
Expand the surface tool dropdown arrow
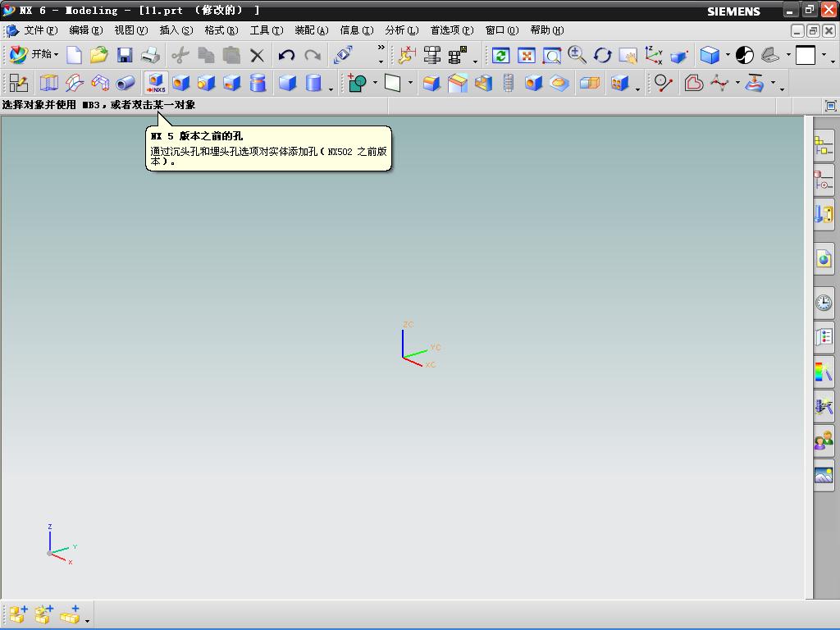773,83
